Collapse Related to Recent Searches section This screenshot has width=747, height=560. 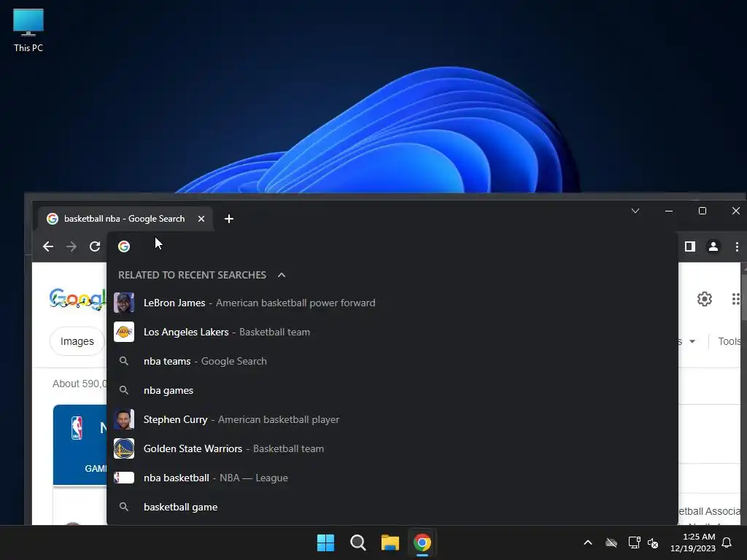tap(282, 275)
